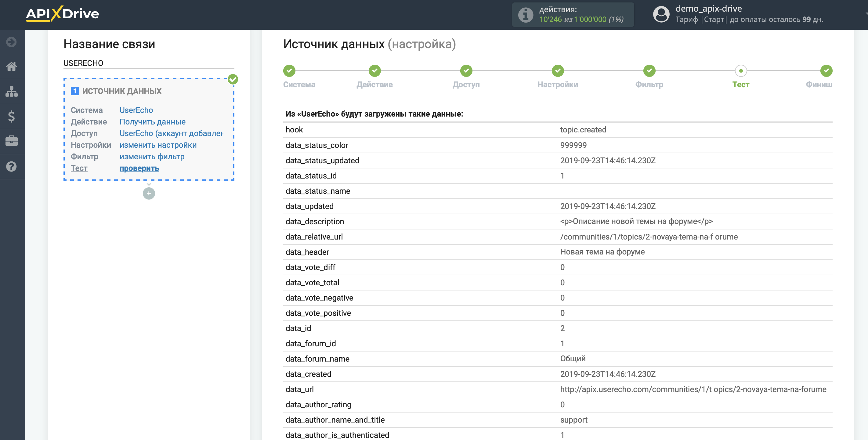
Task: Click the data_created field name
Action: (x=308, y=374)
